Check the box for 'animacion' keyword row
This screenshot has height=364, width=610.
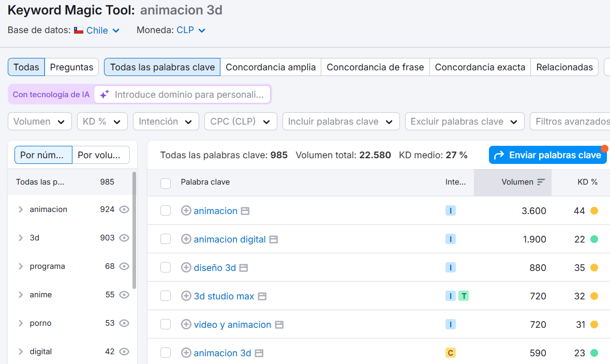click(x=166, y=211)
